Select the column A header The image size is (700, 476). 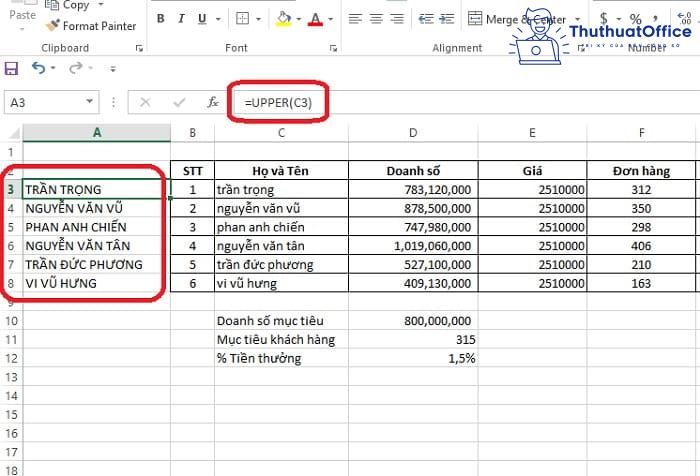click(96, 133)
